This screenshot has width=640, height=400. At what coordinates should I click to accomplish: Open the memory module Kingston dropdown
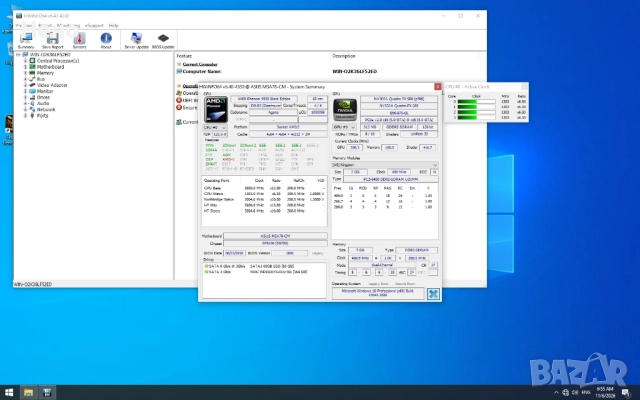point(385,165)
